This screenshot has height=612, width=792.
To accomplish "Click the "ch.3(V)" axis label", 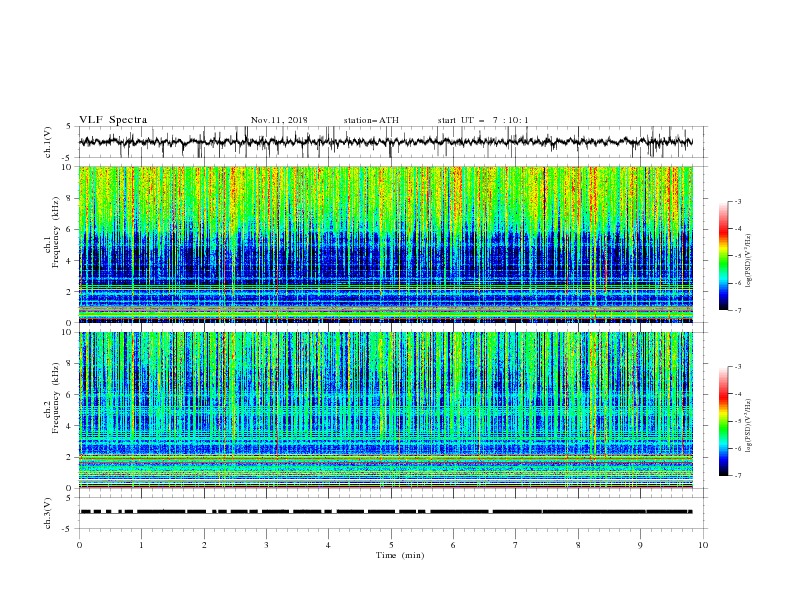I will click(x=48, y=513).
